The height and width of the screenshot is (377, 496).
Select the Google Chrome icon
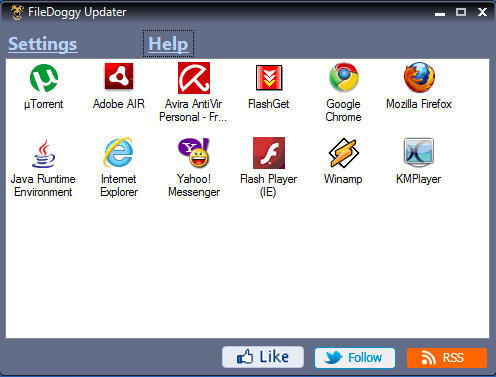coord(344,77)
